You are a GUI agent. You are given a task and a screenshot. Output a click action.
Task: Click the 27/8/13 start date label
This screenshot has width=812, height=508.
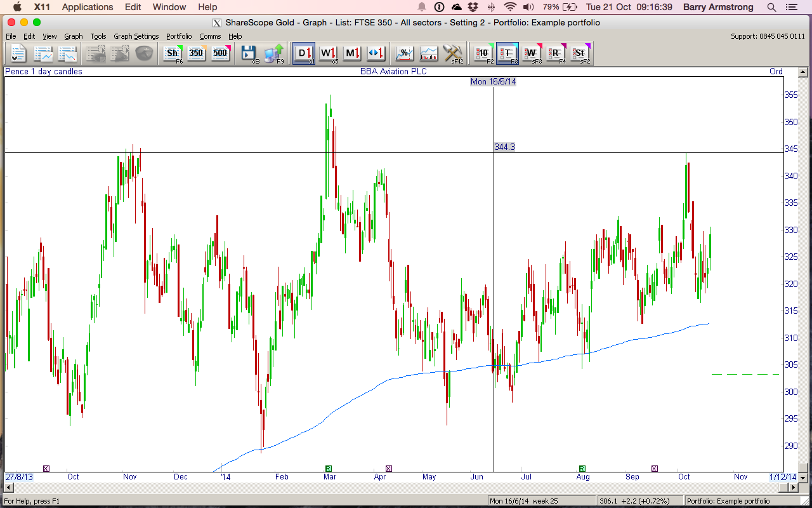coord(18,477)
